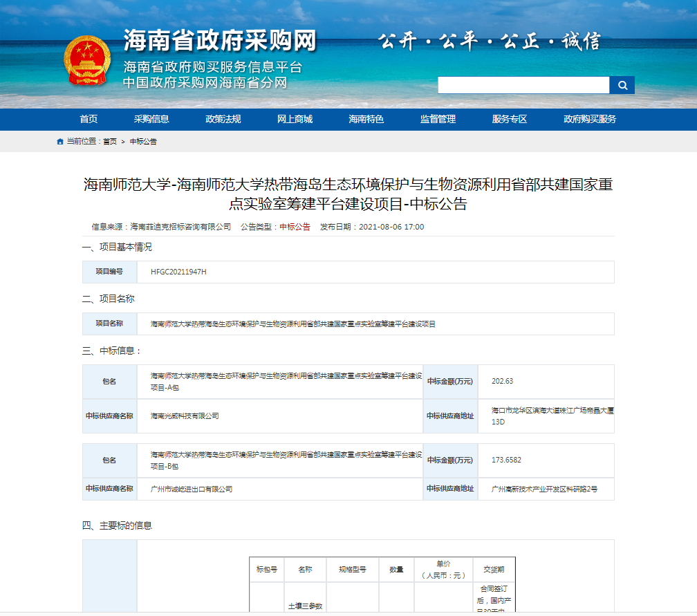Click the 数量 table header

click(x=396, y=570)
